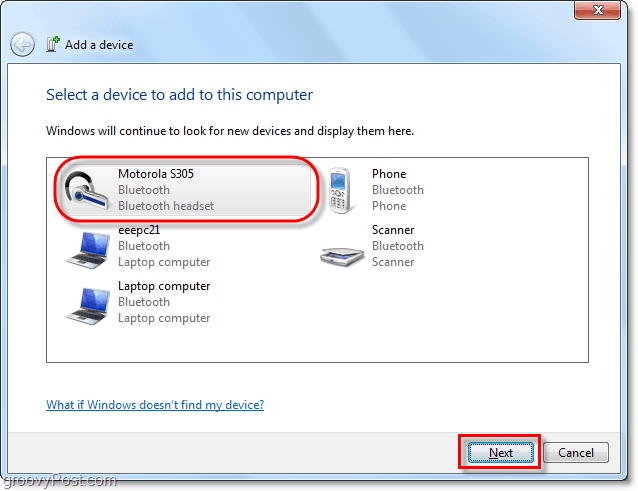
Task: Select the Phone device icon
Action: pyautogui.click(x=340, y=190)
